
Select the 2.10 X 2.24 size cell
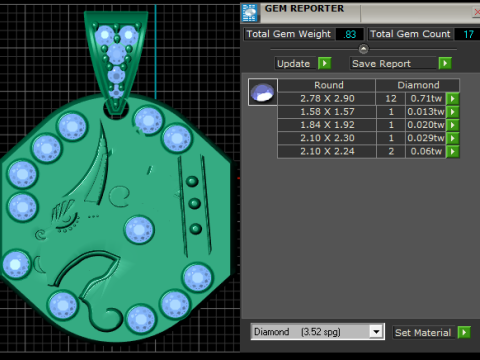pyautogui.click(x=326, y=151)
